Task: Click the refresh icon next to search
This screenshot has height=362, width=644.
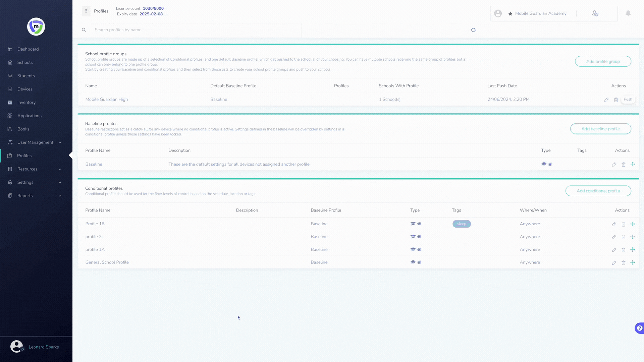Action: click(x=473, y=30)
